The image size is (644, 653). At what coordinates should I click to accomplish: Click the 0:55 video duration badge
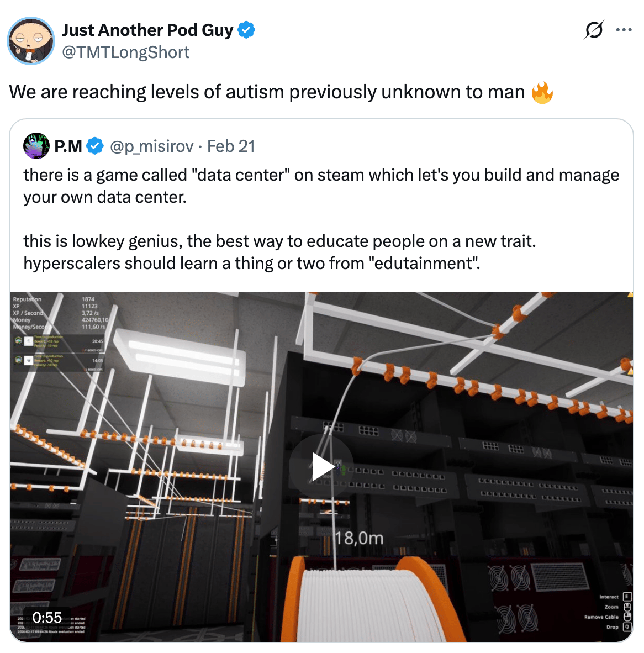click(47, 617)
